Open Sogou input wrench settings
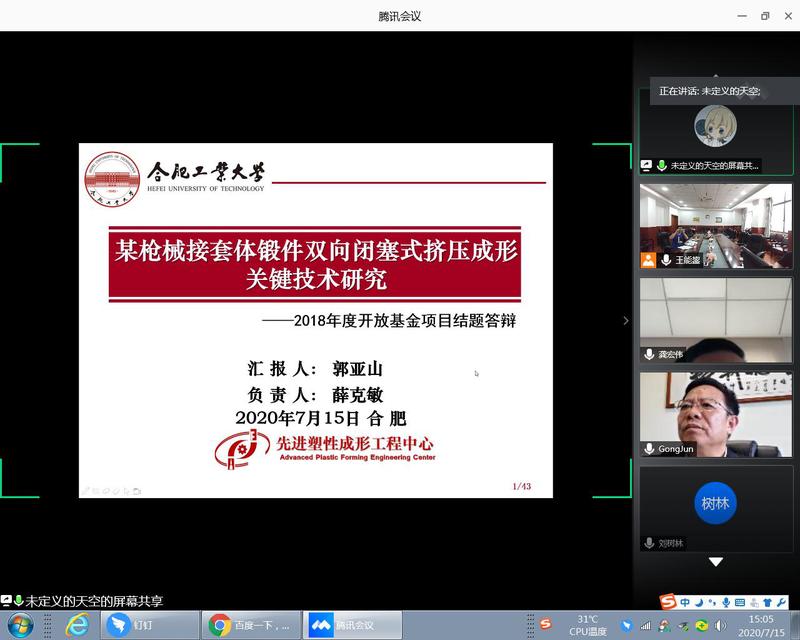This screenshot has width=800, height=640. [782, 602]
